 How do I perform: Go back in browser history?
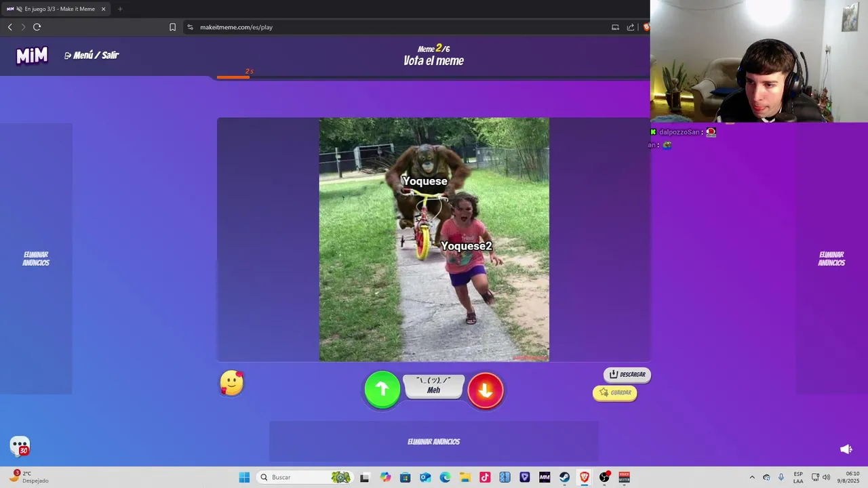click(x=10, y=27)
